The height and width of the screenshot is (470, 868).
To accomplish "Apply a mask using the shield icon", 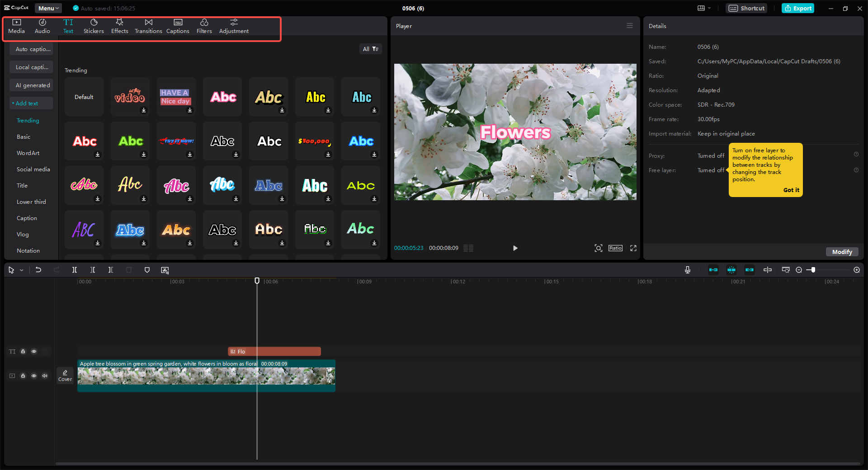I will coord(147,270).
